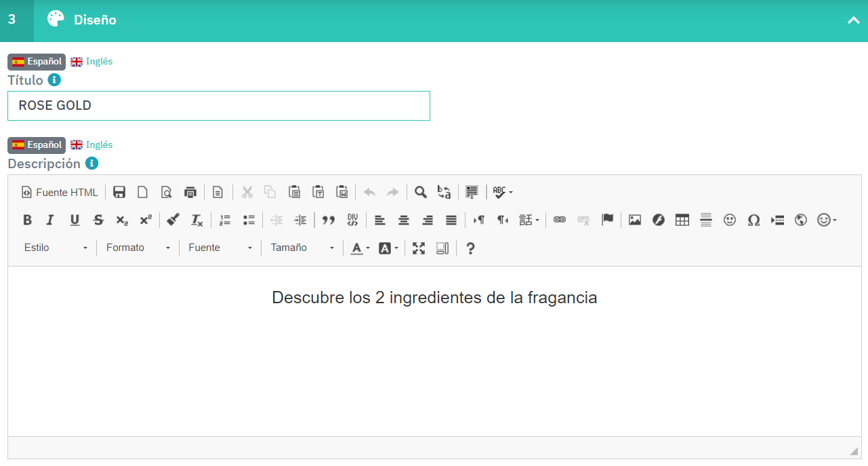This screenshot has width=868, height=466.
Task: Insert an anchor with flag icon
Action: point(607,220)
